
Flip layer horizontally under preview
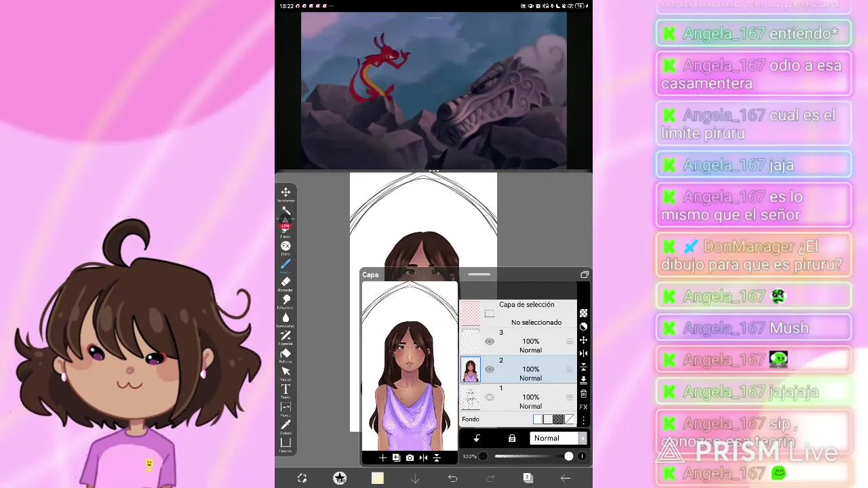(x=423, y=458)
